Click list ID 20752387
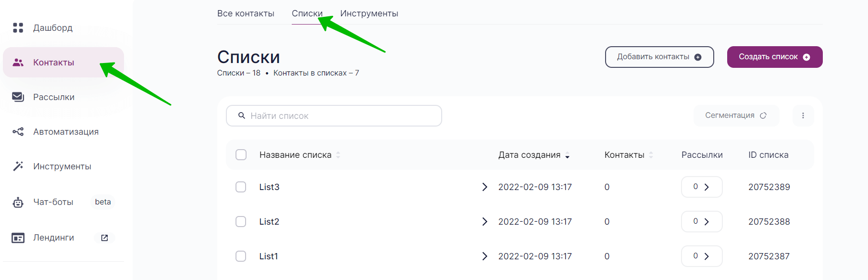868x280 pixels. tap(769, 256)
